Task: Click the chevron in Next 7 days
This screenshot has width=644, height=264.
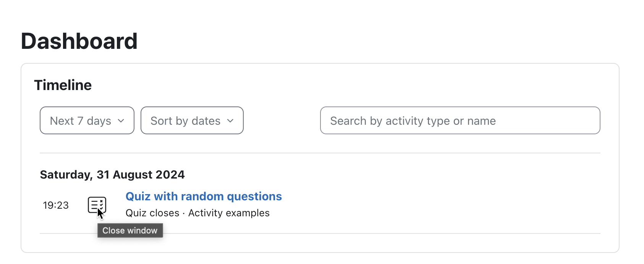Action: (121, 121)
